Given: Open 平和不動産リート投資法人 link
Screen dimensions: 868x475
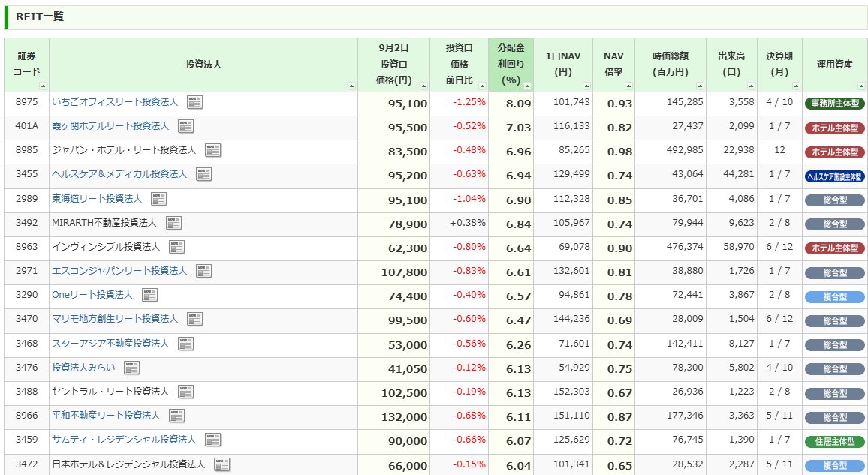Looking at the screenshot, I should click(106, 415).
